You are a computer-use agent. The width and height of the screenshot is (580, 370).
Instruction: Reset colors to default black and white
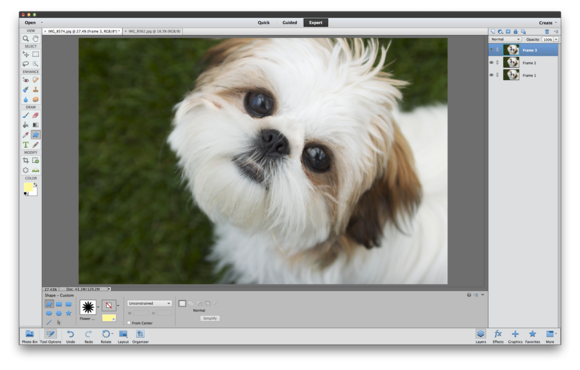(26, 194)
